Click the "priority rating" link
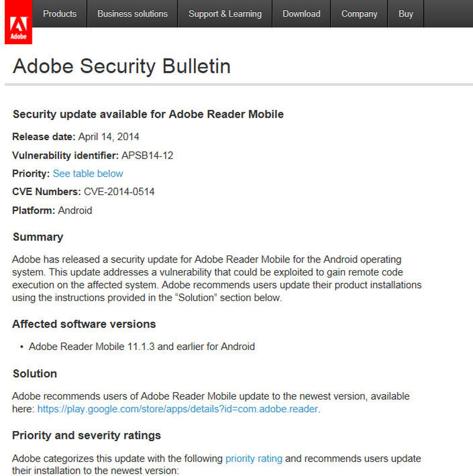This screenshot has height=476, width=473. 254,458
